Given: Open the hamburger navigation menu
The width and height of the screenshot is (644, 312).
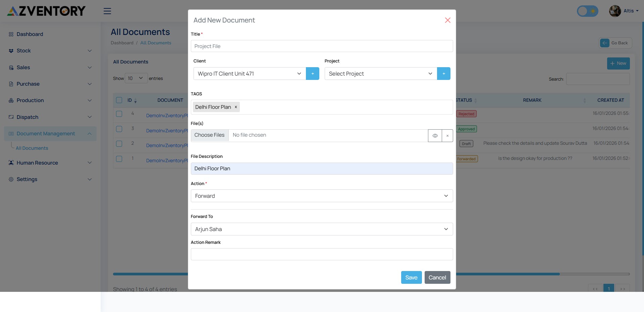Looking at the screenshot, I should coord(107,11).
